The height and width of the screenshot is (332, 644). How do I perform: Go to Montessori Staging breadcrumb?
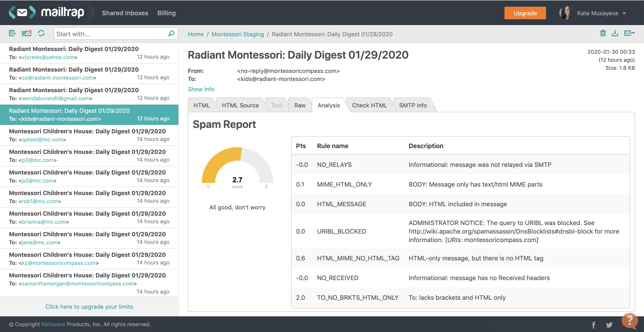click(237, 34)
